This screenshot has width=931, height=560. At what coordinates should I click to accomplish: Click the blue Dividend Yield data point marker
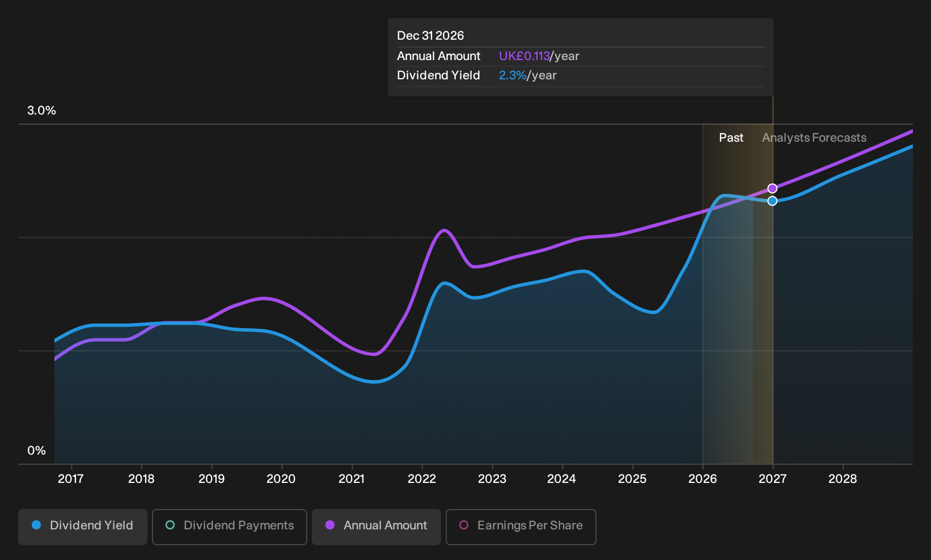(x=772, y=201)
